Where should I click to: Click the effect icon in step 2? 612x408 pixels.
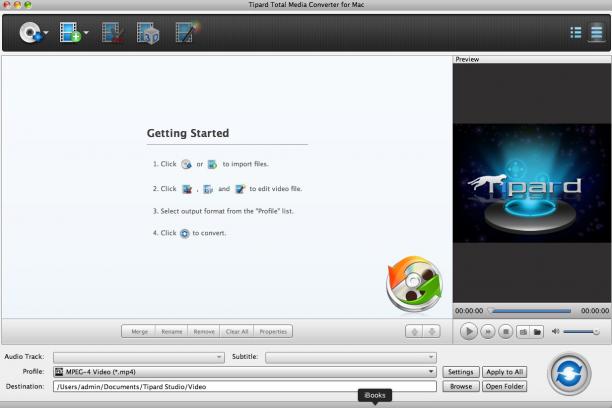coord(187,189)
